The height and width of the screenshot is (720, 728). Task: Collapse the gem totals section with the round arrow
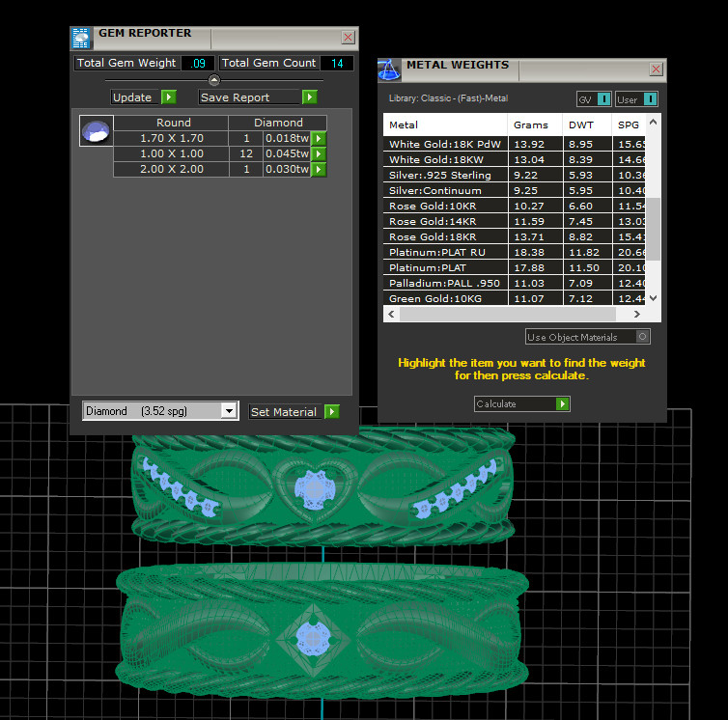click(x=214, y=80)
